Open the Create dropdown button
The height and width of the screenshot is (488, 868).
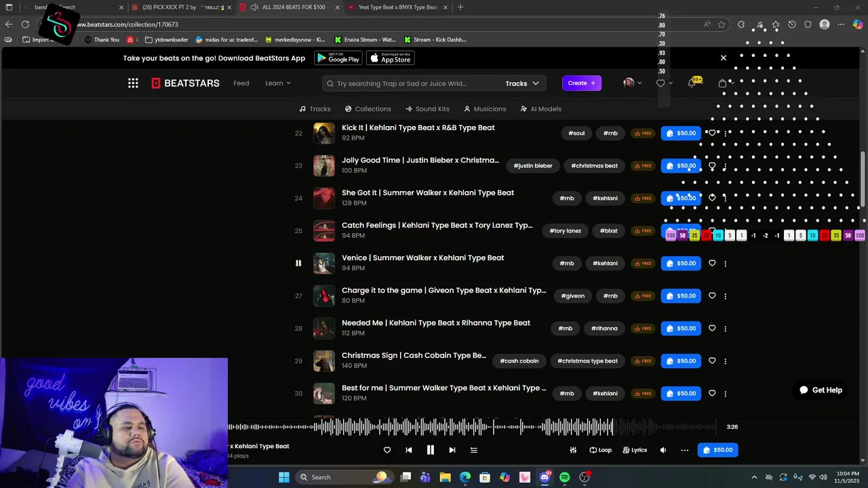pos(582,83)
